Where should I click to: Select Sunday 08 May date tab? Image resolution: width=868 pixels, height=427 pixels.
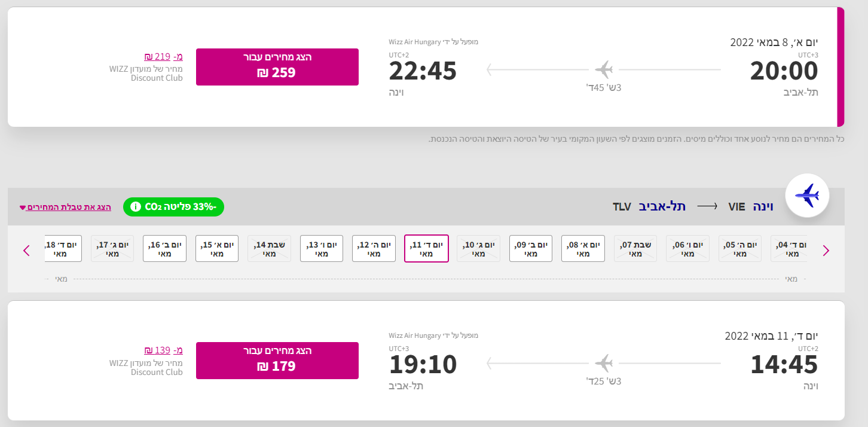click(583, 249)
